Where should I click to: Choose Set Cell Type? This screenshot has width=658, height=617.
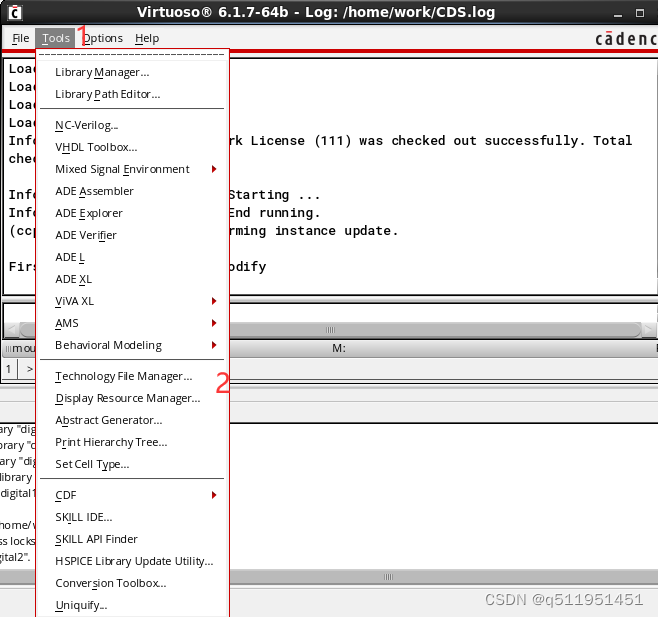[132, 464]
